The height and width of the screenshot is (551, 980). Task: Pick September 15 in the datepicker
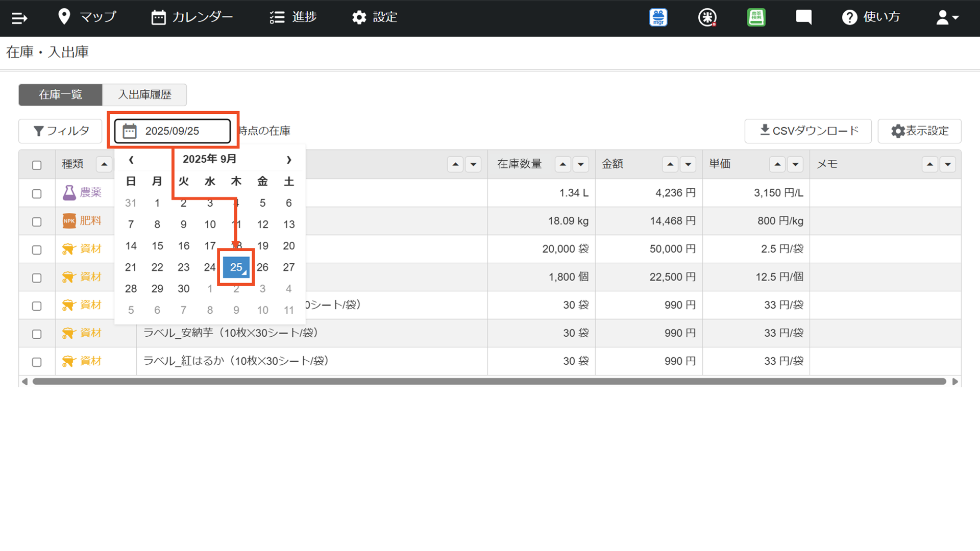(157, 246)
